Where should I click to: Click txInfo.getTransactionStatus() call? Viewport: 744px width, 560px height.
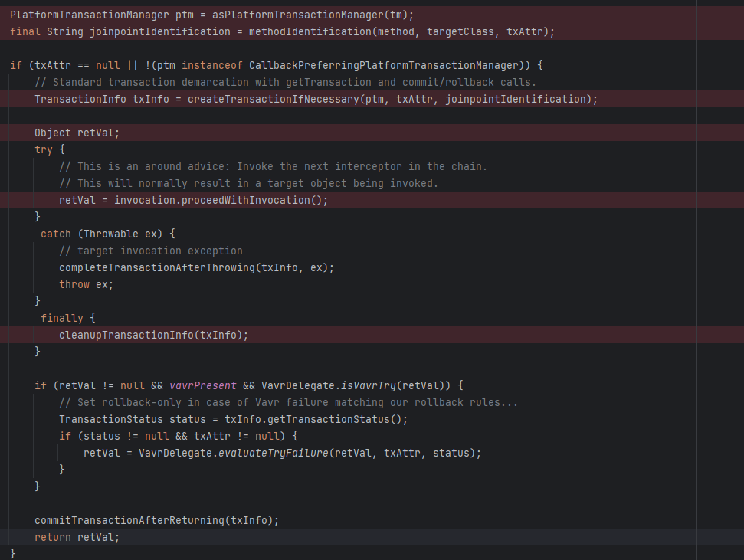coord(316,420)
